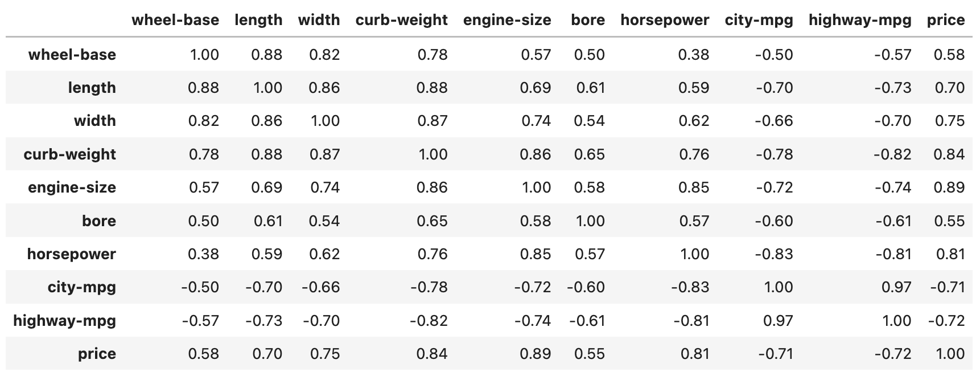Select horsepower row's city-mpg value -0.83
This screenshot has width=980, height=376.
773,254
